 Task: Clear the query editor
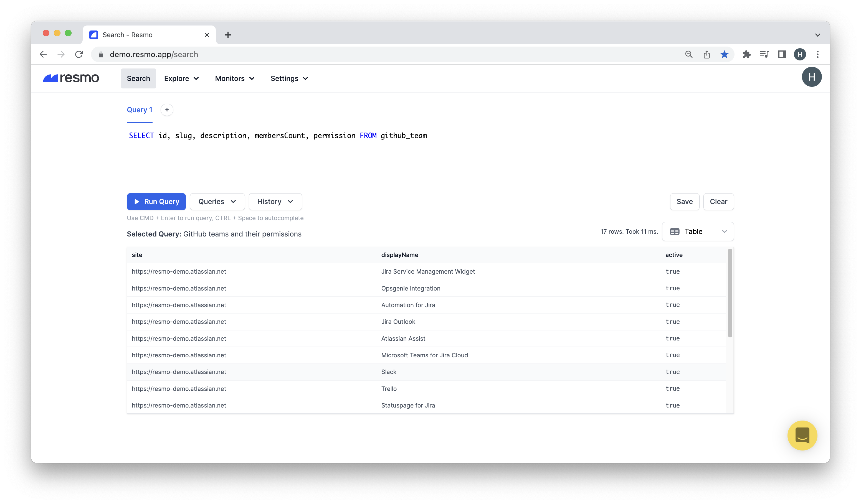click(718, 202)
